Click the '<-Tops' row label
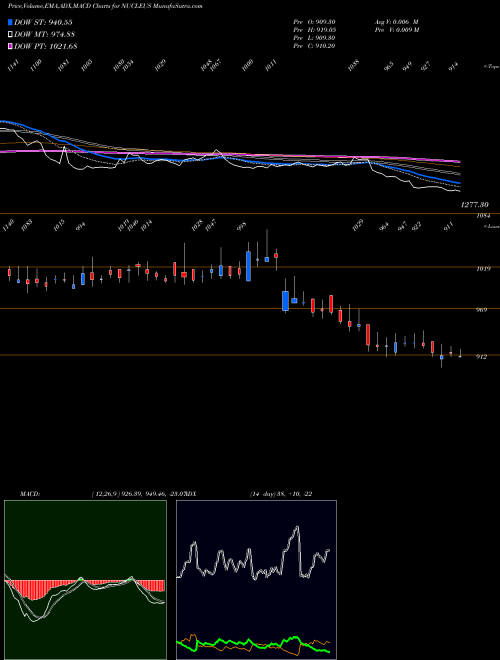This screenshot has width=500, height=660. tap(491, 67)
